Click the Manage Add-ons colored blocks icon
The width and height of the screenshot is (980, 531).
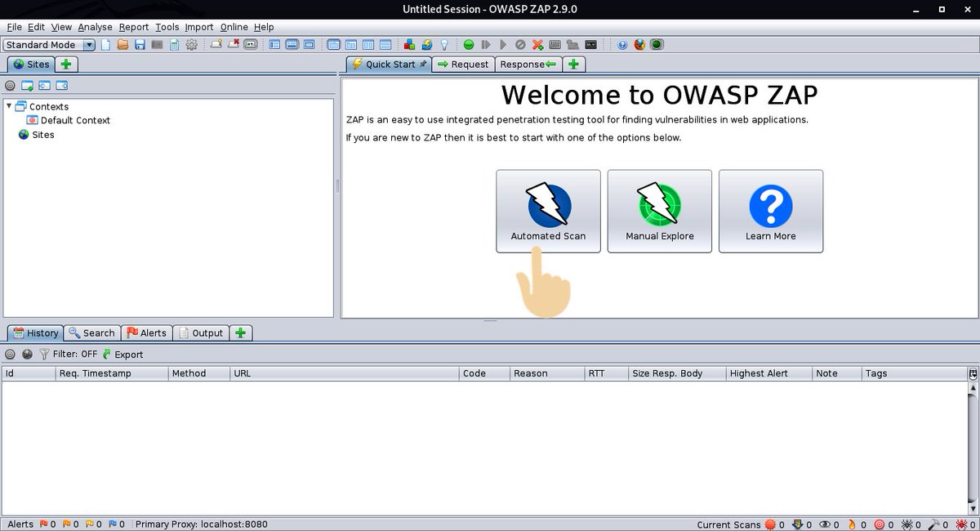(x=409, y=45)
